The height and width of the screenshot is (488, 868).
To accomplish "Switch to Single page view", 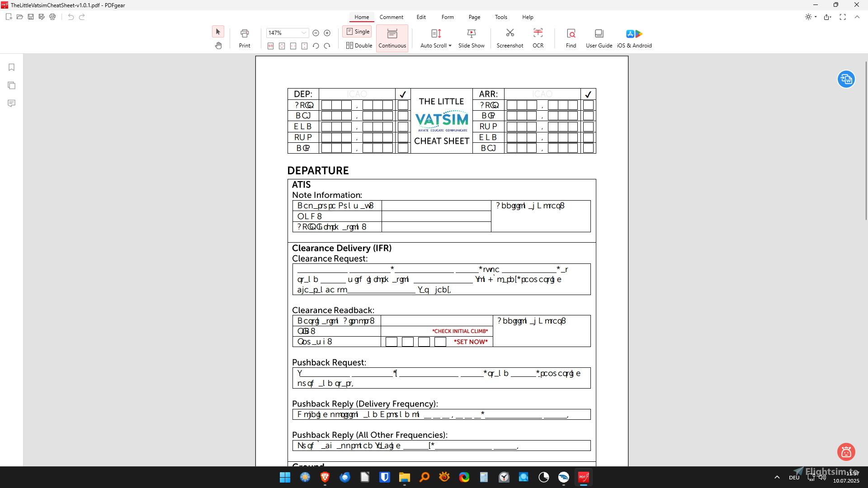I will 357,31.
